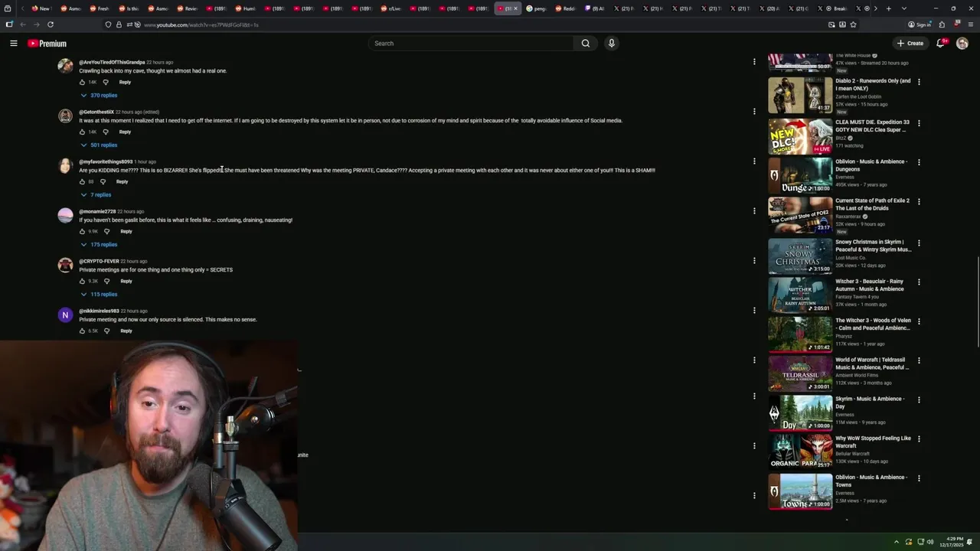Open options for Snowy Christmas in Skyrim video

919,243
